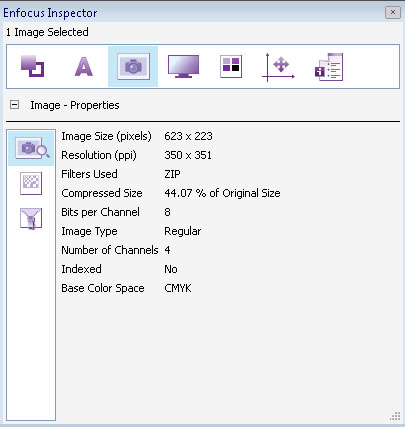The width and height of the screenshot is (405, 427).
Task: Close the Enfocus Inspector panel
Action: point(393,12)
